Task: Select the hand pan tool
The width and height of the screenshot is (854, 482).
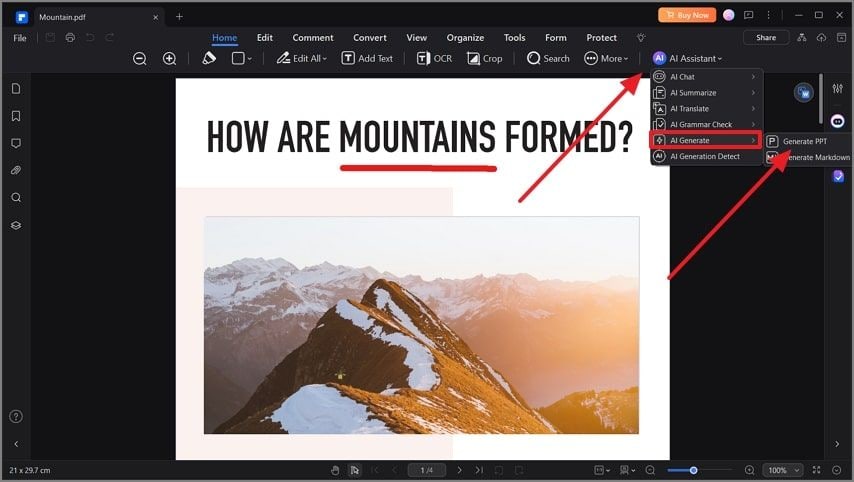Action: click(335, 470)
